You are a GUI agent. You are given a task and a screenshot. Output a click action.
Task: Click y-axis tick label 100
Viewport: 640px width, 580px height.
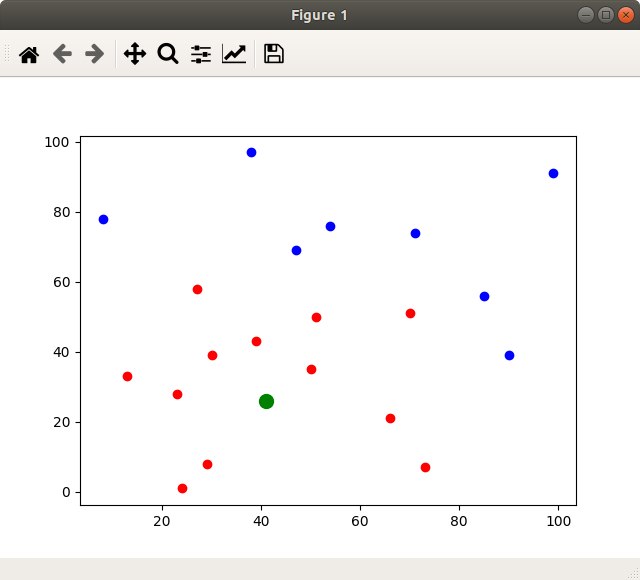point(57,142)
